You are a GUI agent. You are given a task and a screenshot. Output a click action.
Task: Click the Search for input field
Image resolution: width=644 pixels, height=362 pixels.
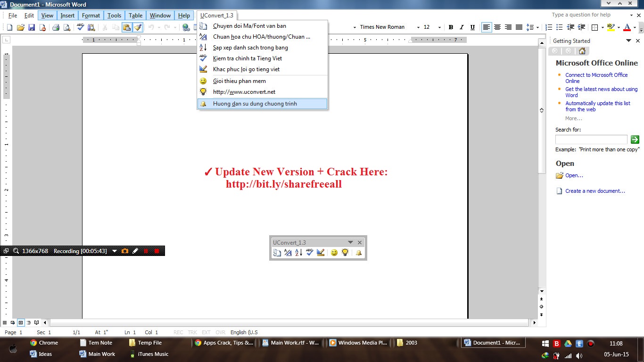(x=591, y=140)
